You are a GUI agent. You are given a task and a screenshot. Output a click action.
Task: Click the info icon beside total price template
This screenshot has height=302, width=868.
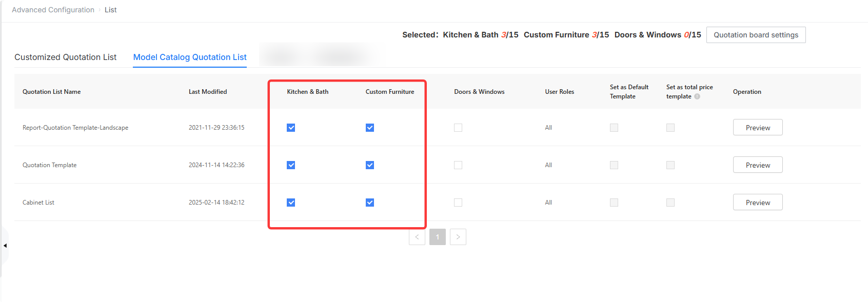697,96
